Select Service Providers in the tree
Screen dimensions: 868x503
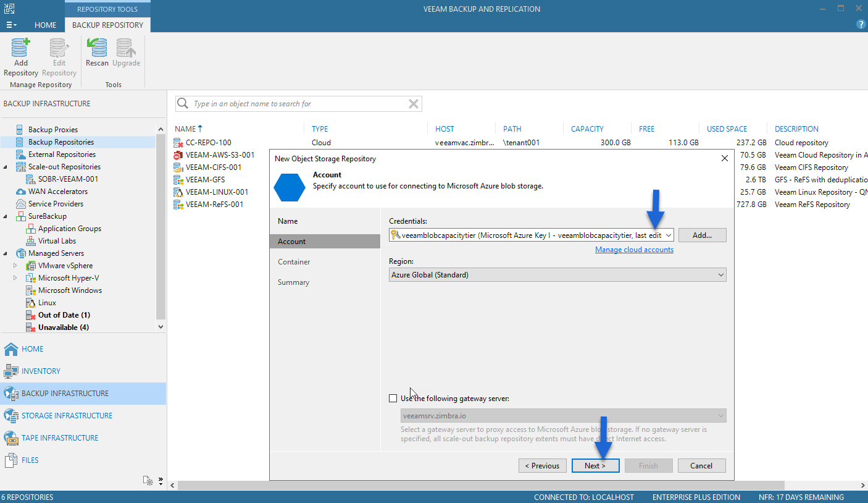[x=56, y=204]
